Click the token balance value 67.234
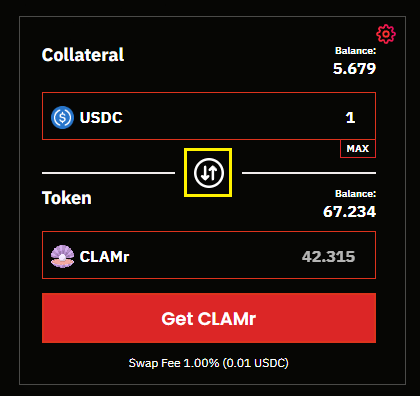 (349, 212)
